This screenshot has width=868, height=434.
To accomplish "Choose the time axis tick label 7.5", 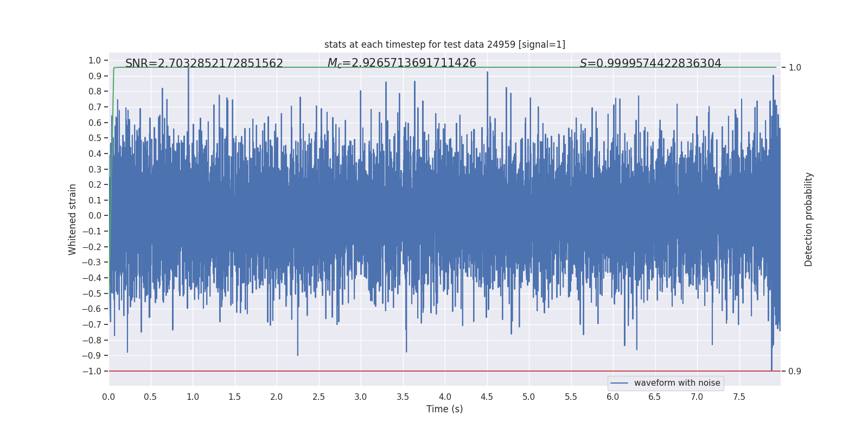I will click(x=739, y=397).
